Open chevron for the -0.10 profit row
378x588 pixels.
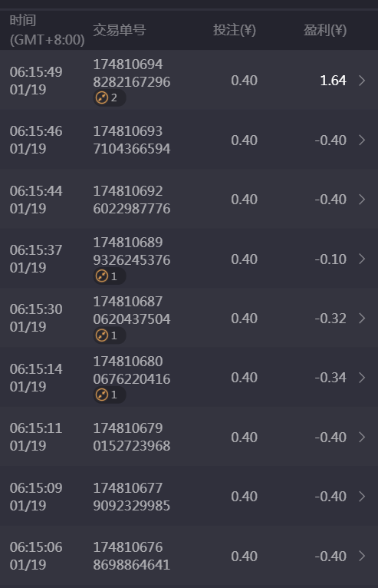pyautogui.click(x=362, y=259)
